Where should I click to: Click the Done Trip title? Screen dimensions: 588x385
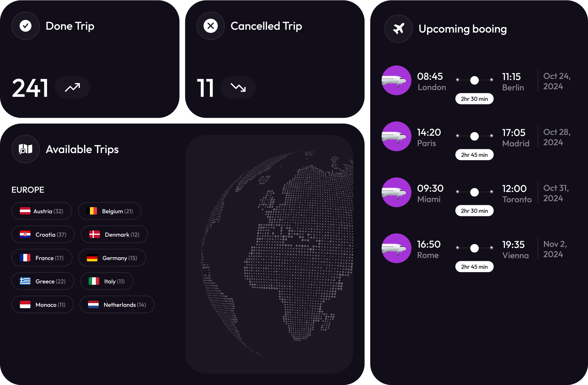(x=70, y=26)
